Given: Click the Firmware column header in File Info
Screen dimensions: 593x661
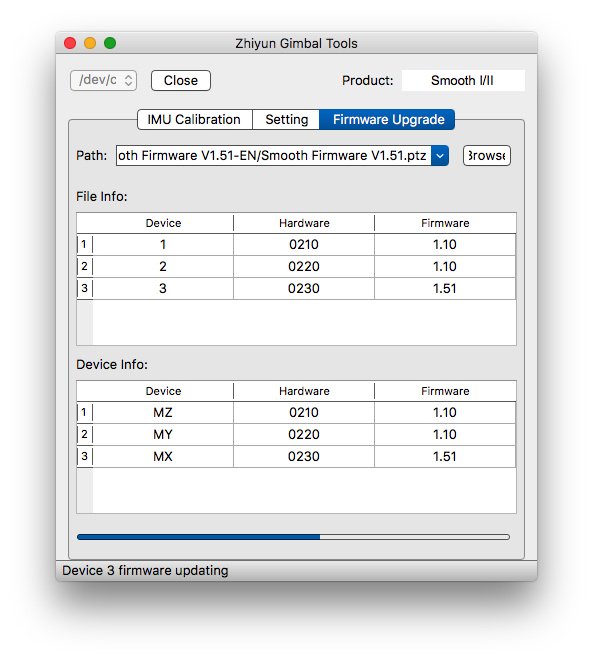Looking at the screenshot, I should [x=445, y=223].
